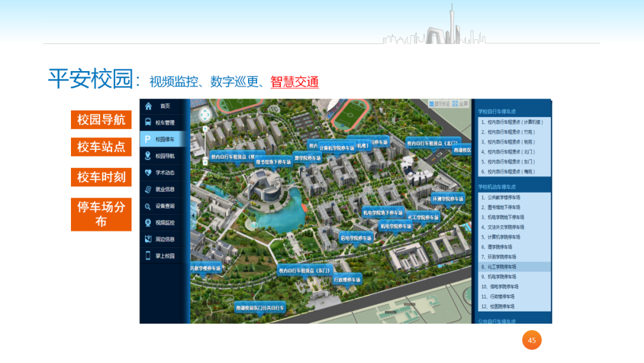Click 图书馆地下停车场 map marker

[x=273, y=162]
